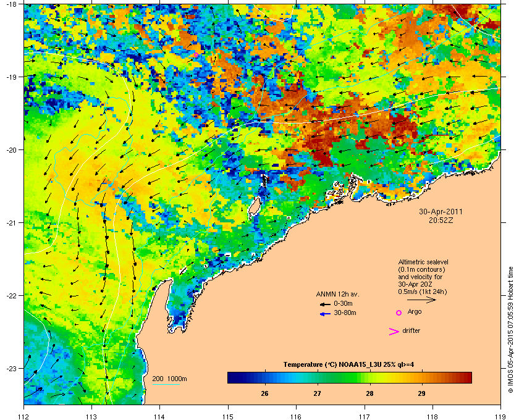Click the '0.5m/s (1kt 24h)' text
Viewport: 519px width, 420px height.
(423, 292)
